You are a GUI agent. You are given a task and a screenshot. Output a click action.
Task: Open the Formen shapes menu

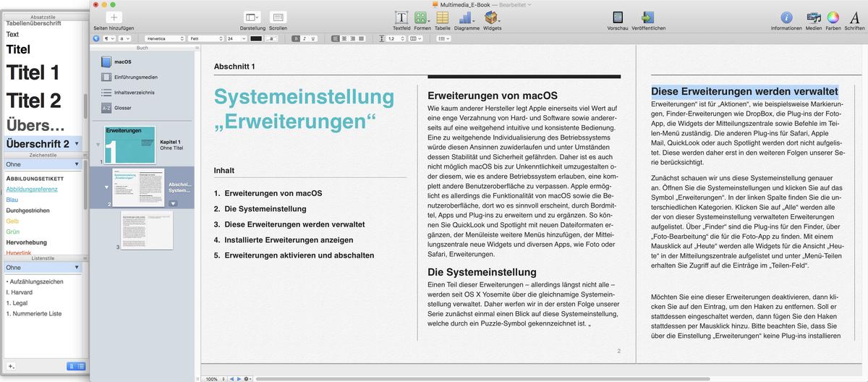(x=422, y=17)
